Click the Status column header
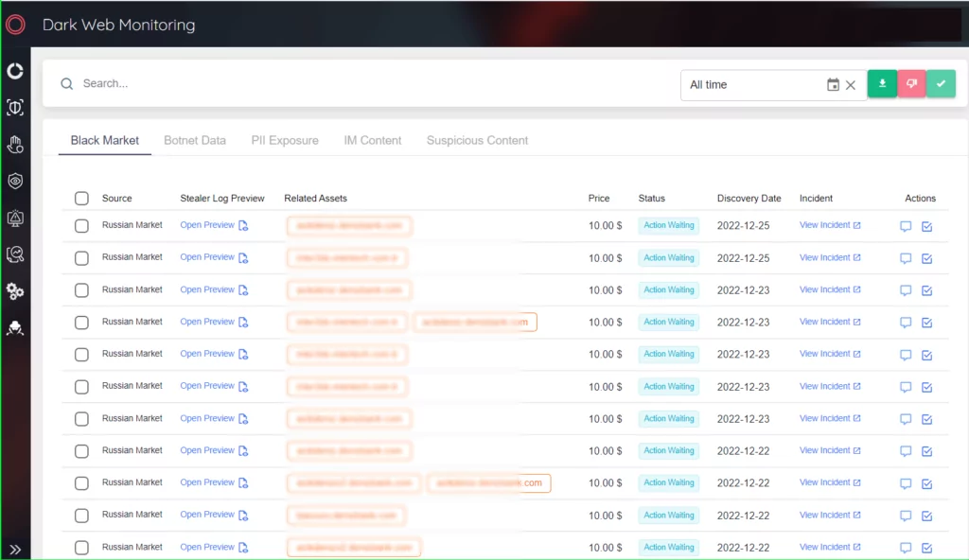The image size is (969, 560). [651, 199]
